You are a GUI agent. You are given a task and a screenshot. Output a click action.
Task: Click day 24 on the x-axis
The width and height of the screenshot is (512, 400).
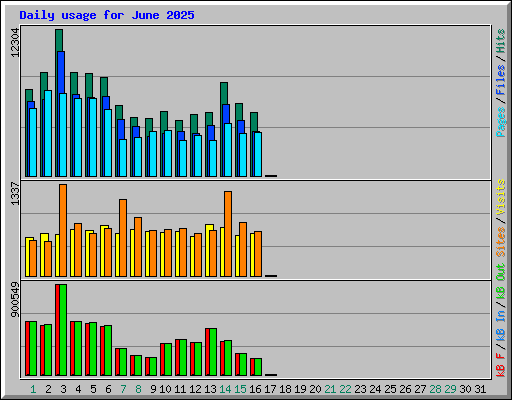(375, 389)
